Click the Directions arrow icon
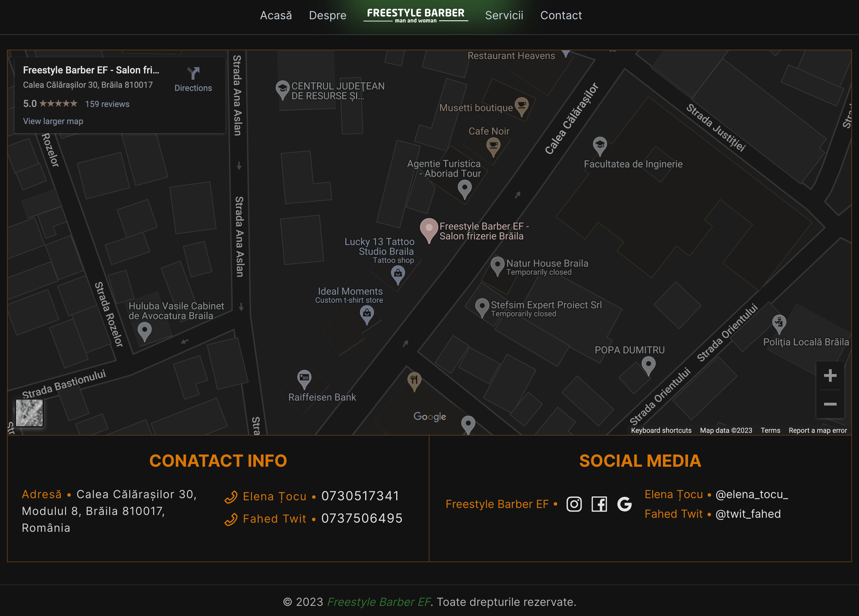 [193, 73]
